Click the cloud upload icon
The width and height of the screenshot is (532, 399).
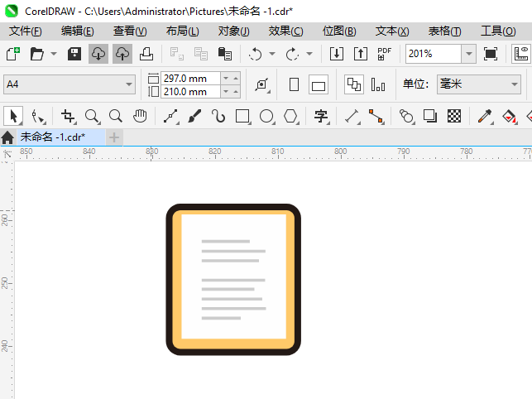122,54
